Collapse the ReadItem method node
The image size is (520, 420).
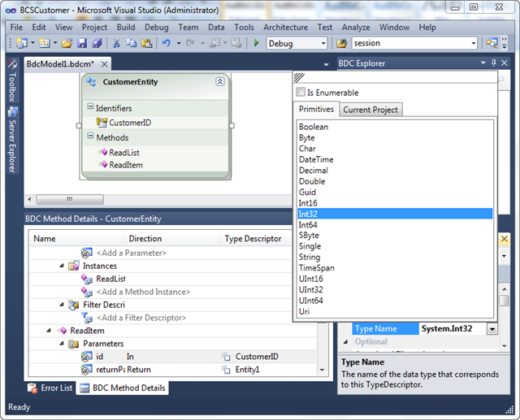(x=49, y=331)
